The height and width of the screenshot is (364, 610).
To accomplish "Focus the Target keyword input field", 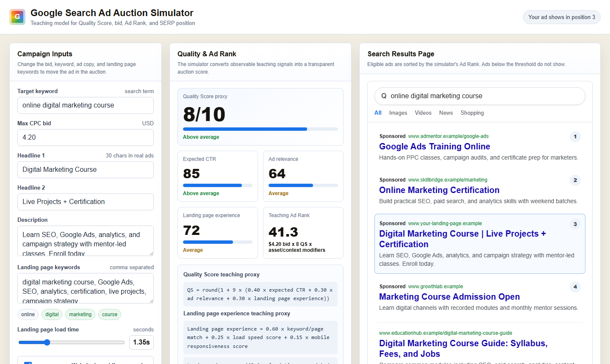I will tap(86, 105).
